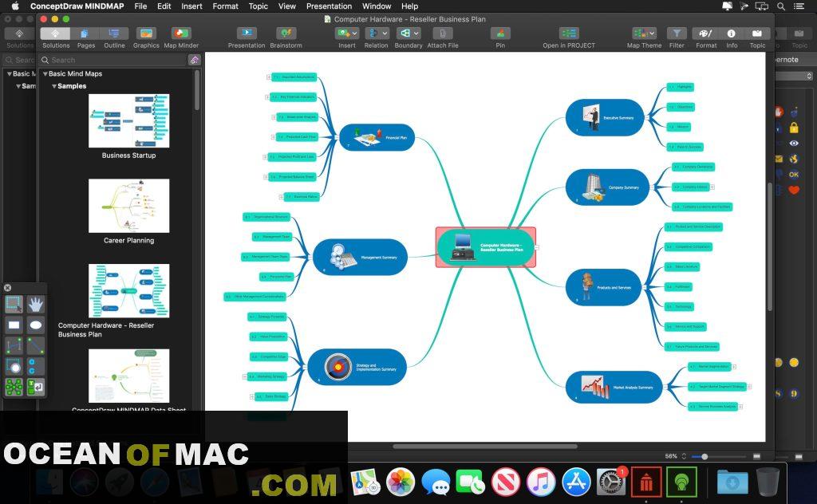Open Music app in the Dock

click(541, 481)
